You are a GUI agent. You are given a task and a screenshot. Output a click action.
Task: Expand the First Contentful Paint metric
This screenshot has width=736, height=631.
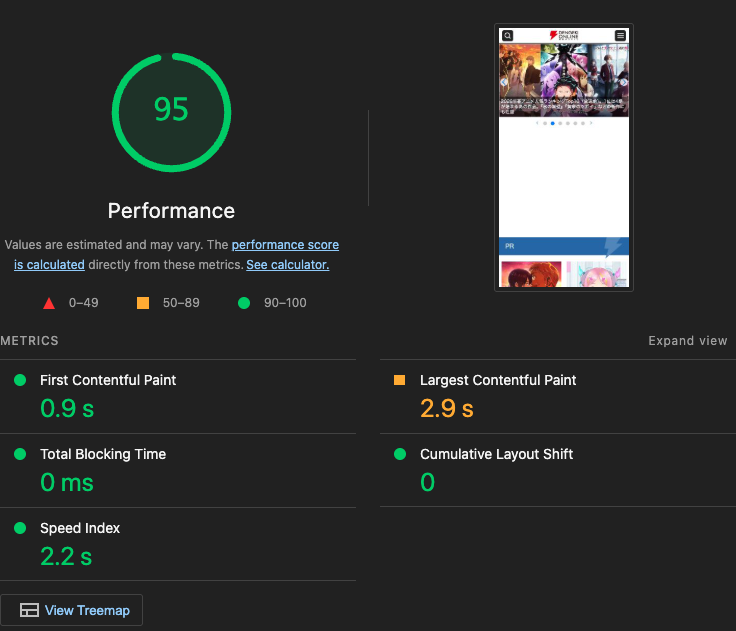tap(108, 380)
